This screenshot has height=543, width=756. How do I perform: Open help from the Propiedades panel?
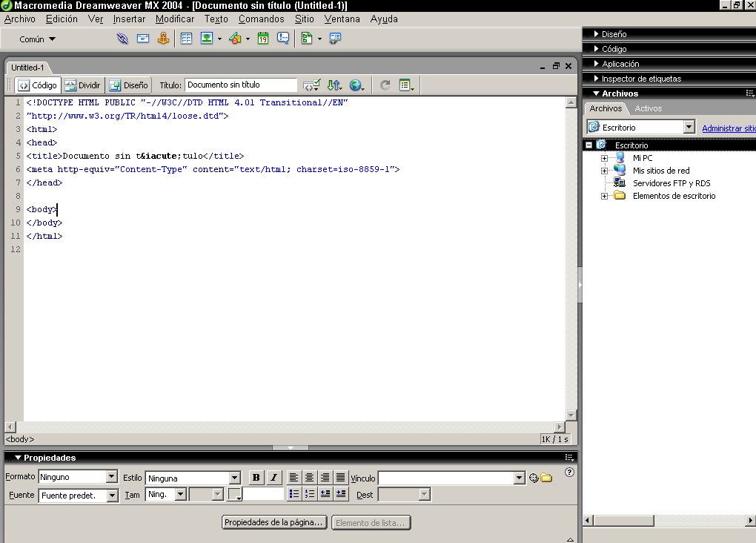click(x=569, y=473)
